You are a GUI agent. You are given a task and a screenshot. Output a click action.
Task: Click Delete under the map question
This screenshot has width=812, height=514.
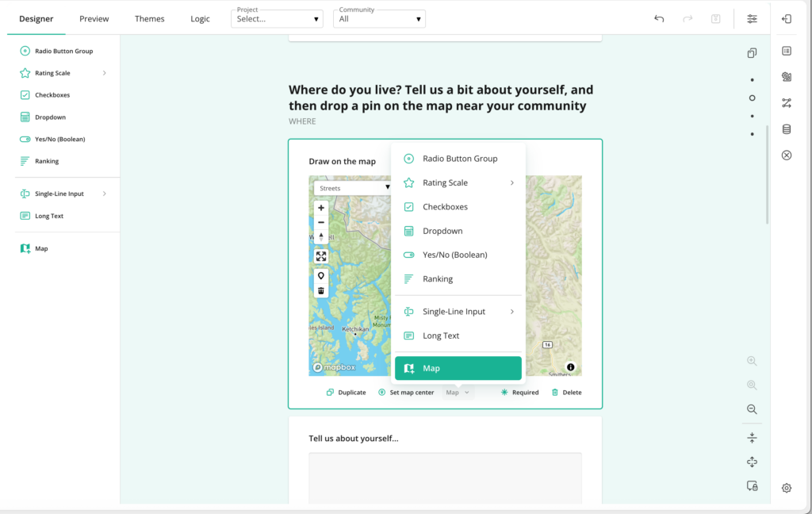(566, 392)
